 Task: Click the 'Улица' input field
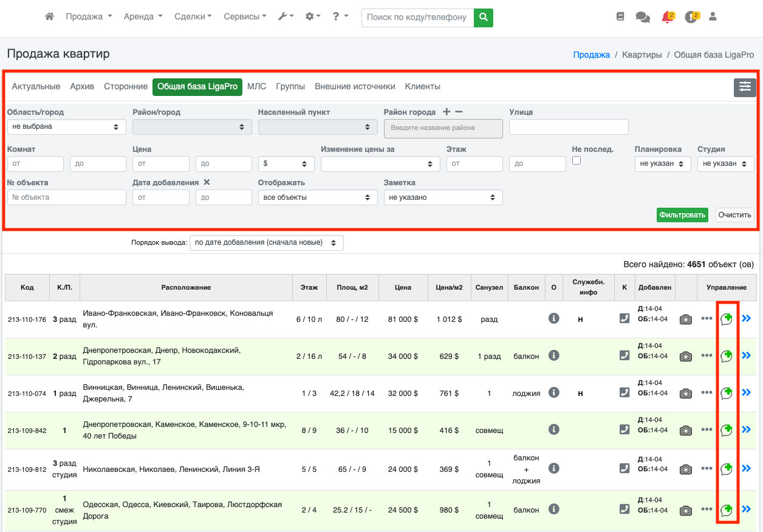[x=569, y=127]
